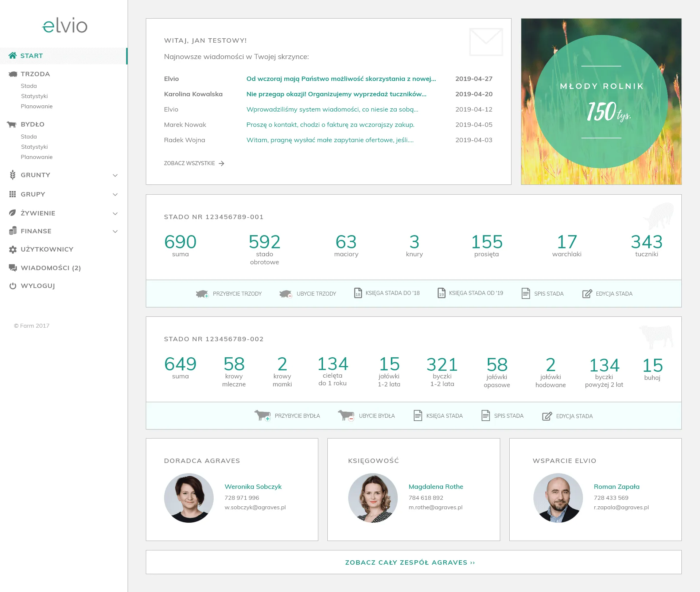Open Statystyki under BYDŁO

34,147
